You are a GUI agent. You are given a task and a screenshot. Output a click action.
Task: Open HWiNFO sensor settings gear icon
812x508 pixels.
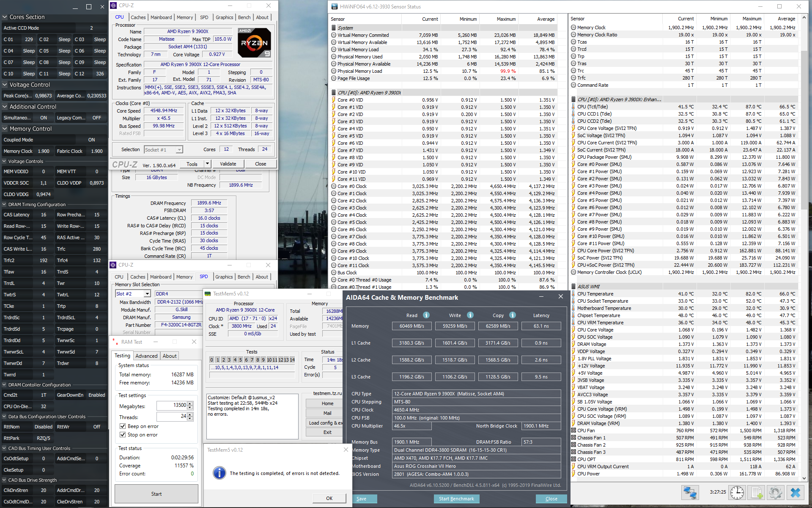click(x=775, y=492)
